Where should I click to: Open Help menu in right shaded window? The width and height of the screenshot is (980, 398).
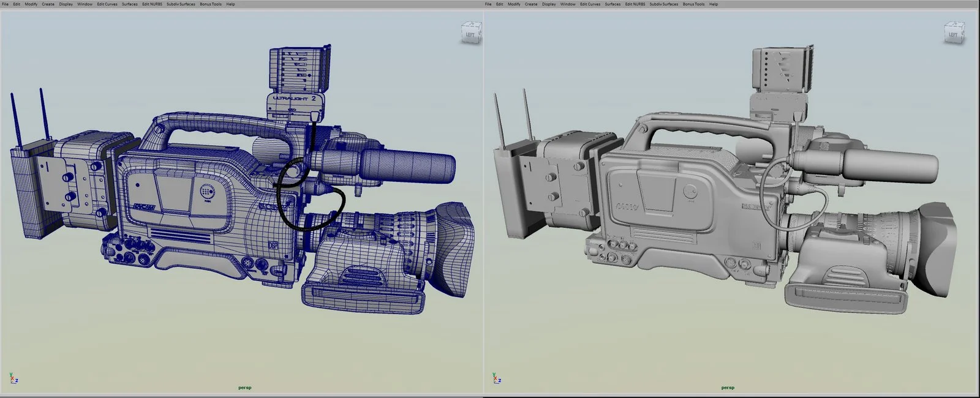(x=714, y=4)
